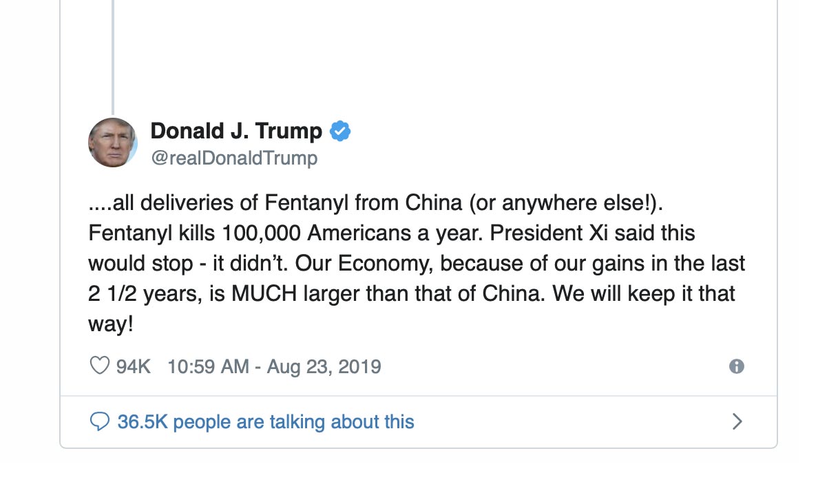This screenshot has height=504, width=818.
Task: Click the @realDonaldTrump handle
Action: (233, 158)
